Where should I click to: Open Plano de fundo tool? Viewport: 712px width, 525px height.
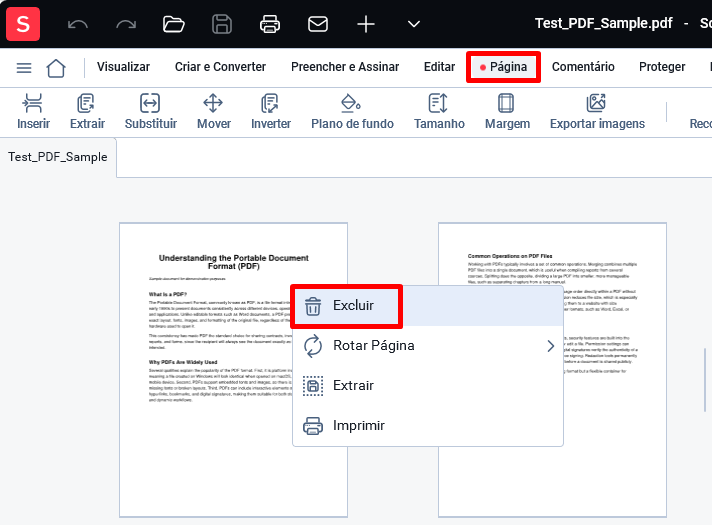352,112
